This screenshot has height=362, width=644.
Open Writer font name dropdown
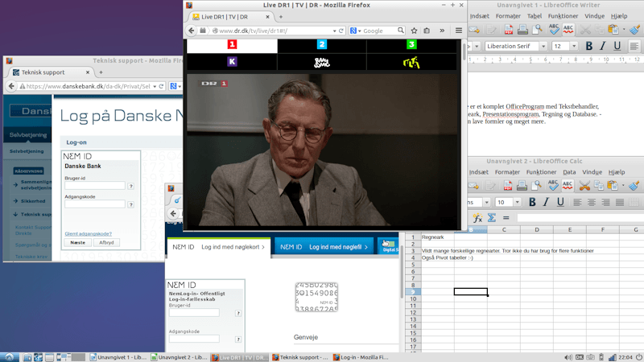(543, 47)
